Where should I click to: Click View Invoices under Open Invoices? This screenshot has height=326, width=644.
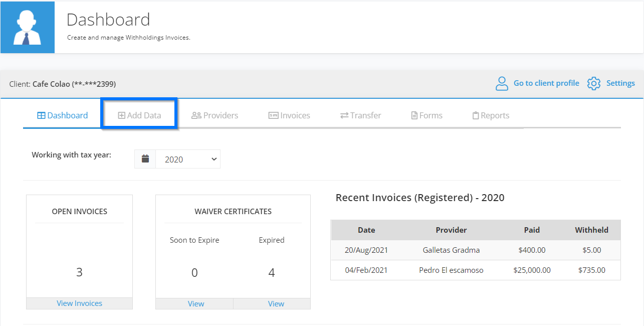(79, 303)
